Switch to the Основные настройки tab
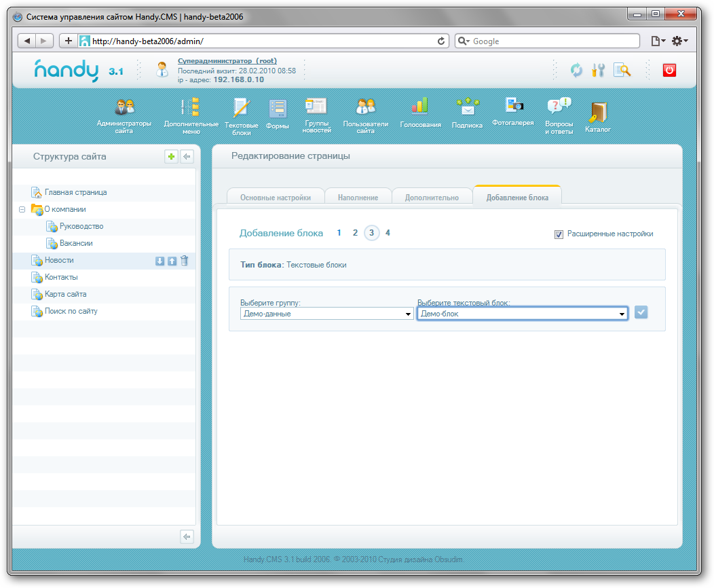 click(275, 198)
